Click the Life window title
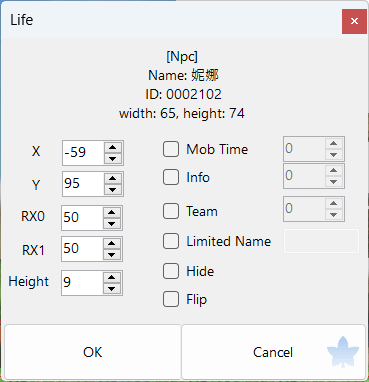 22,20
